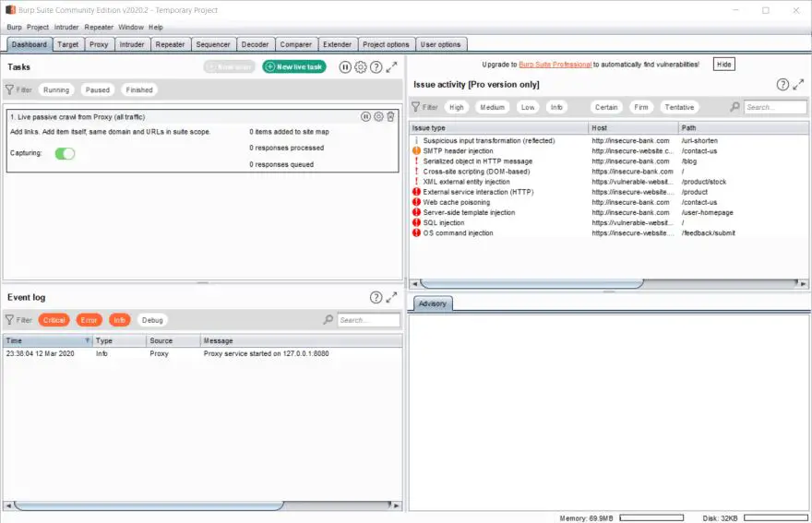Open Tasks panel settings gear

click(361, 67)
